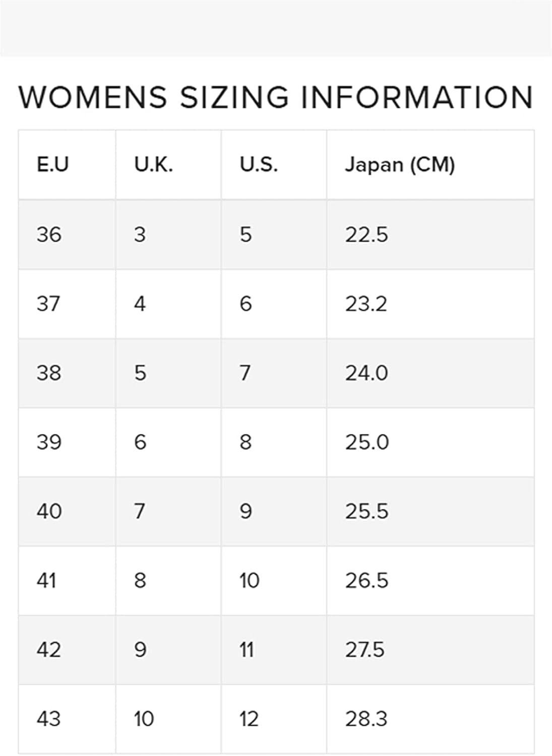
Task: Click EU size 43 cell
Action: [49, 719]
